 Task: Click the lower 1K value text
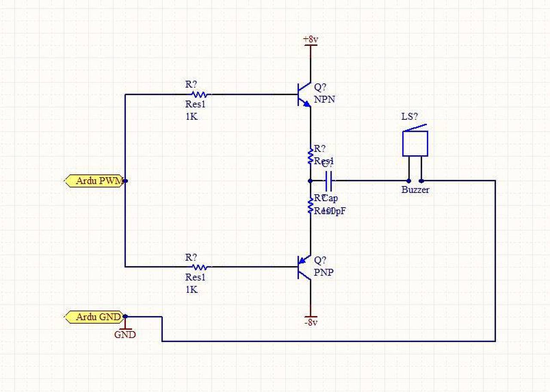tap(192, 290)
